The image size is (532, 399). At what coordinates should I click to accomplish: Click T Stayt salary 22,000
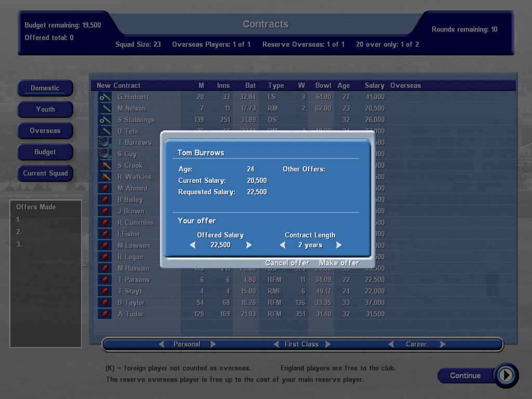coord(375,291)
